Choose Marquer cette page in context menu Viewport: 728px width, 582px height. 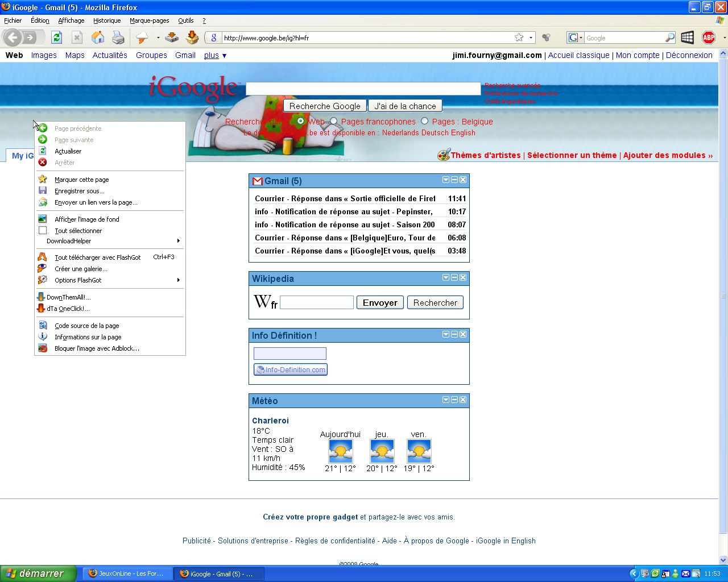pos(110,180)
